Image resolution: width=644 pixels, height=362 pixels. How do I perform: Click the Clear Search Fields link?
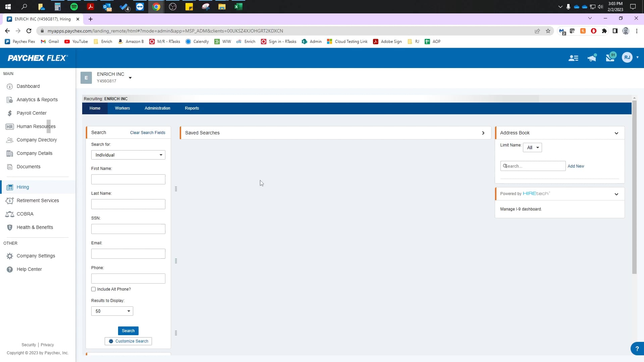pos(148,133)
